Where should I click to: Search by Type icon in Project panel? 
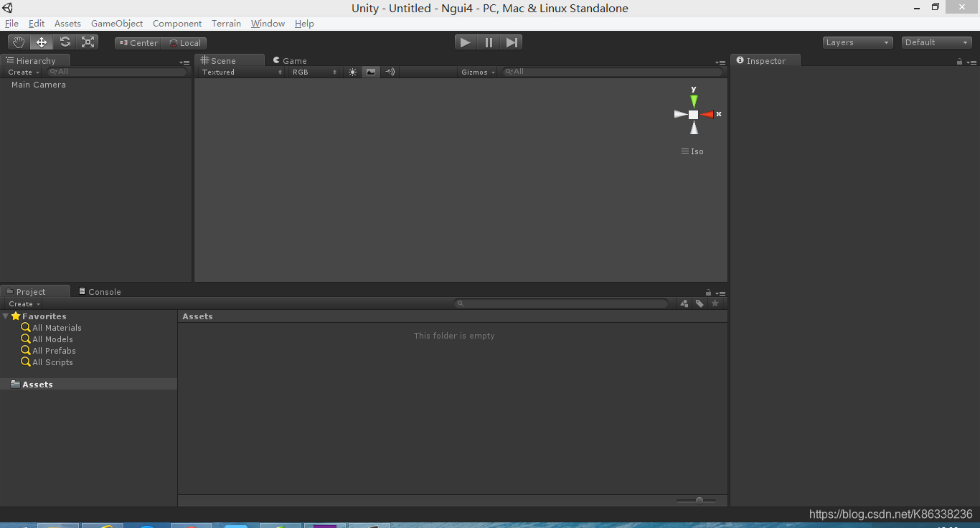[684, 303]
